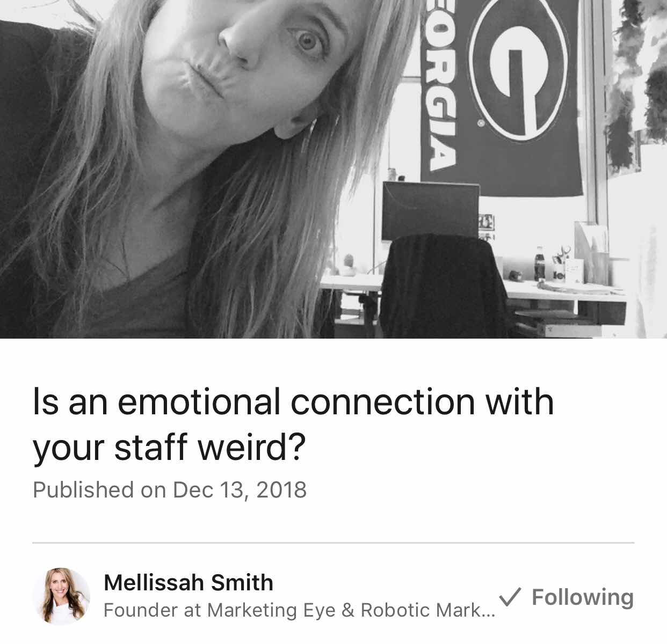Toggle the Following status for the author

[x=567, y=597]
